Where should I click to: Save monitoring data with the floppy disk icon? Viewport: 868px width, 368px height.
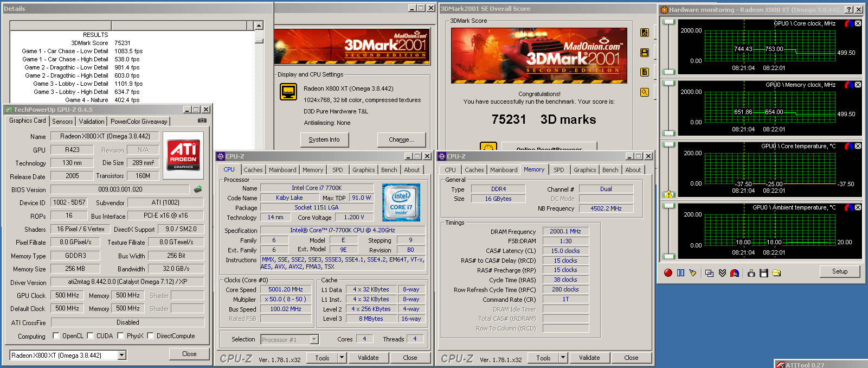(x=764, y=272)
